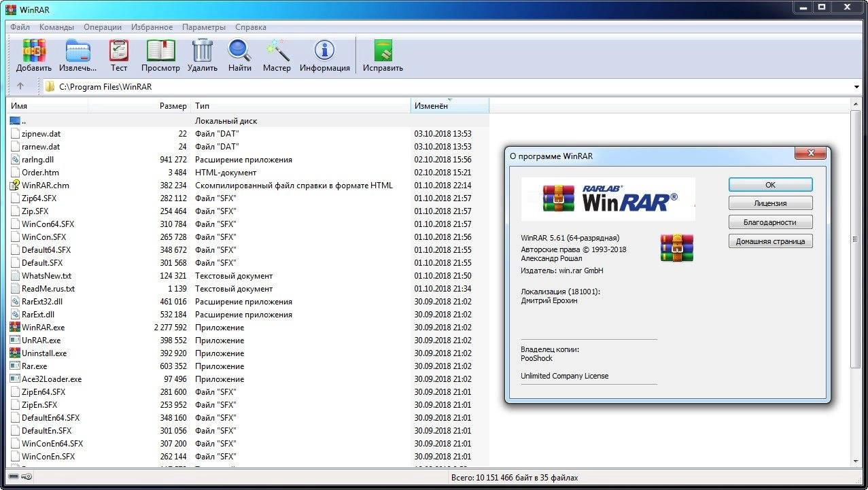The height and width of the screenshot is (490, 868).
Task: Click the vertical scrollbar thumb of file list
Action: point(856,239)
